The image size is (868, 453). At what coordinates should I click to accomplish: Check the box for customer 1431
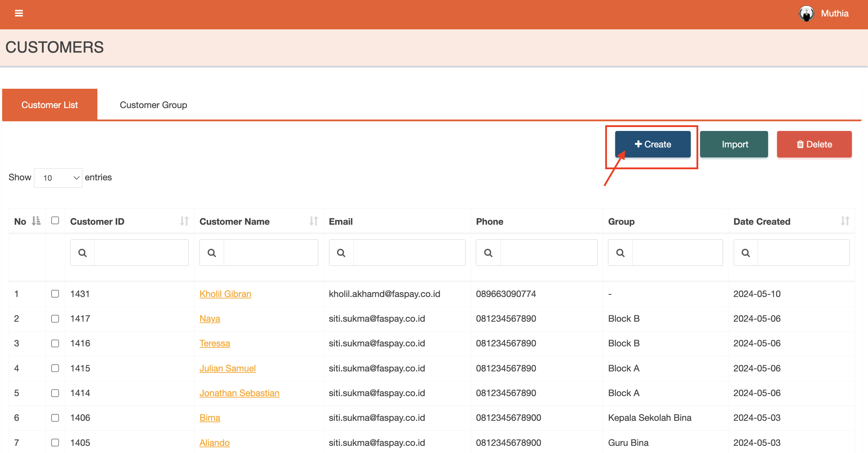click(55, 294)
